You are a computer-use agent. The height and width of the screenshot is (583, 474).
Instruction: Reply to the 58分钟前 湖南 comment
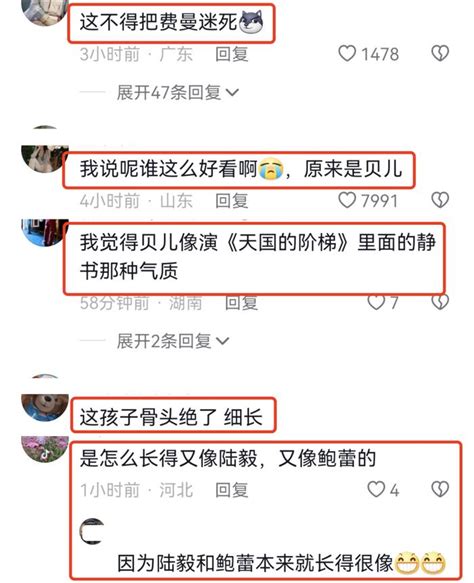tap(242, 303)
